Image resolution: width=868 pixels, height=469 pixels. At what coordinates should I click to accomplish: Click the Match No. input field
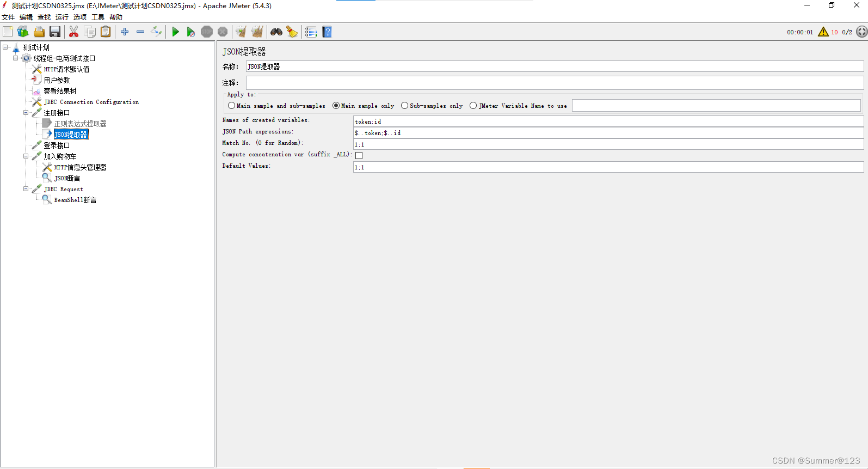coord(608,144)
